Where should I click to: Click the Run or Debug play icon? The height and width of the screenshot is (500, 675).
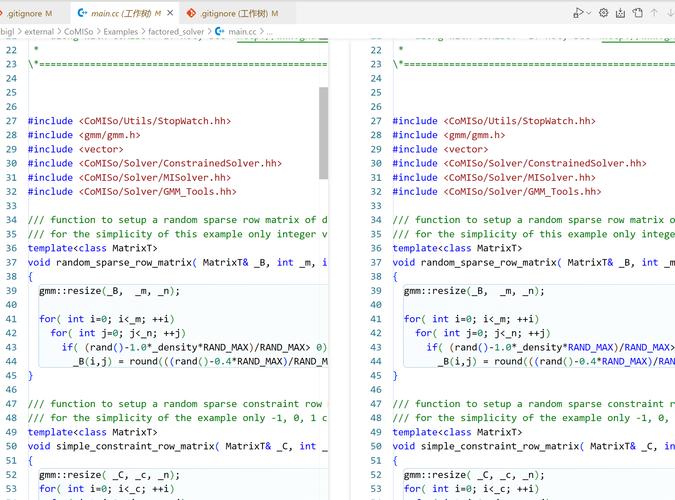point(577,13)
